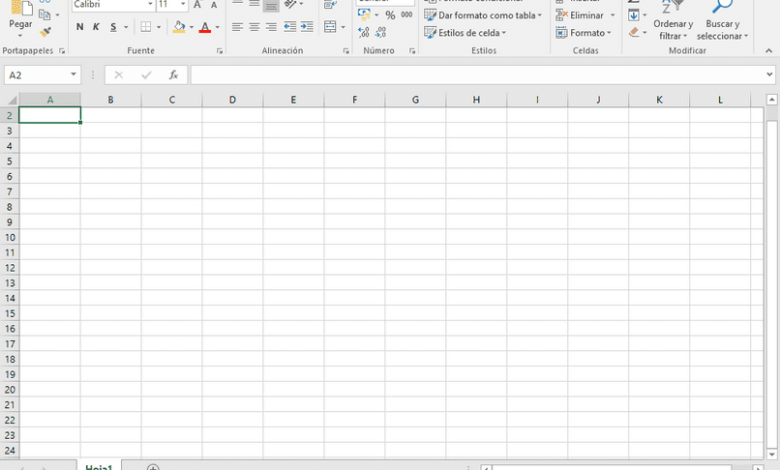
Task: Open the underline style arrow
Action: [126, 27]
